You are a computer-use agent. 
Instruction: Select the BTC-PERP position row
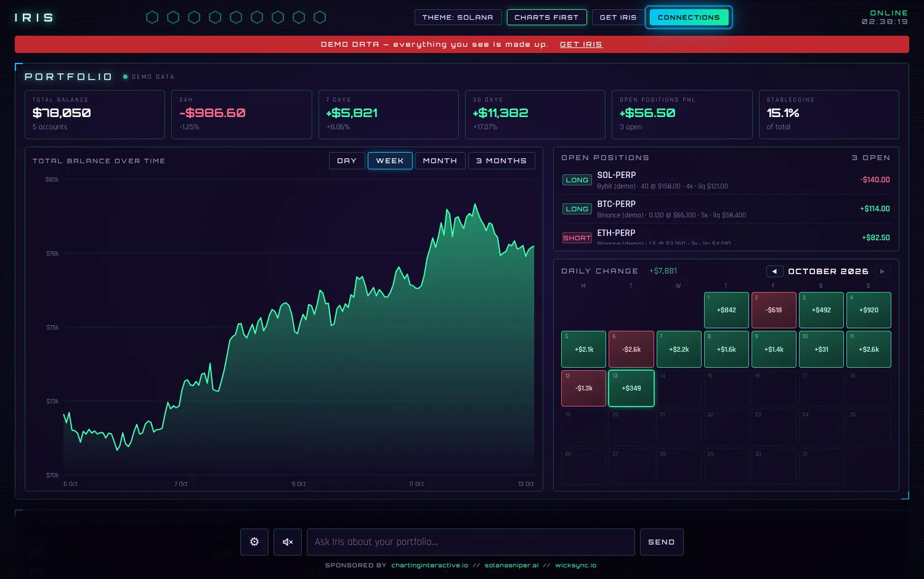726,209
